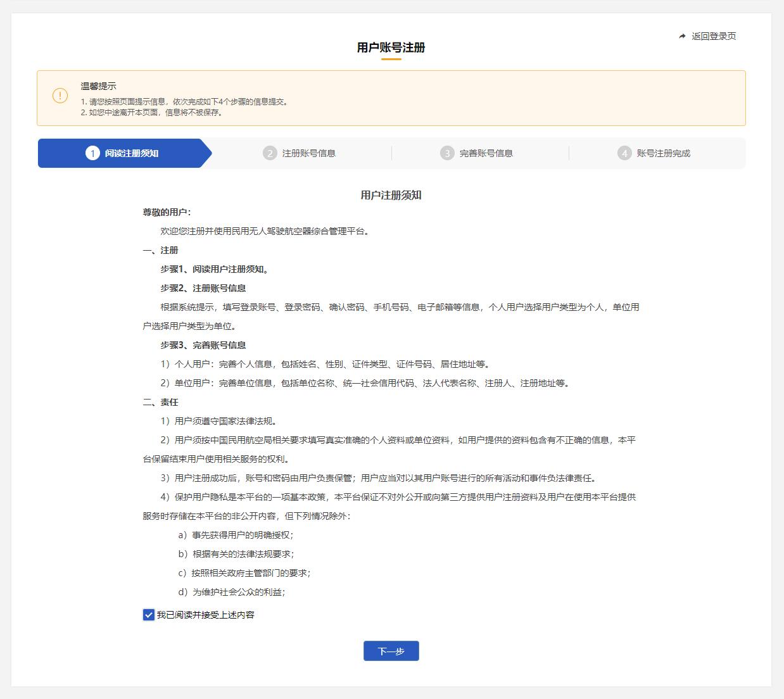Uncheck the agreement checkbox
Image resolution: width=784 pixels, height=699 pixels.
[149, 615]
